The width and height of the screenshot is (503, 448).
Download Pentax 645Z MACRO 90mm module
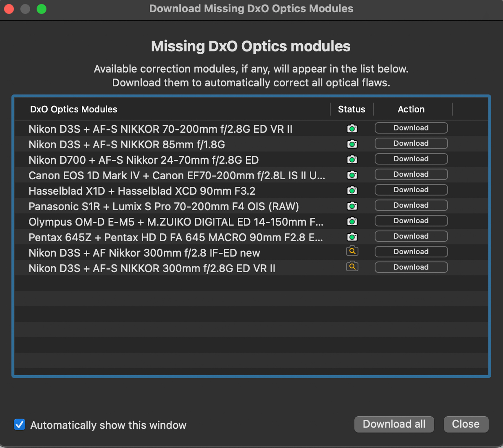pyautogui.click(x=411, y=236)
